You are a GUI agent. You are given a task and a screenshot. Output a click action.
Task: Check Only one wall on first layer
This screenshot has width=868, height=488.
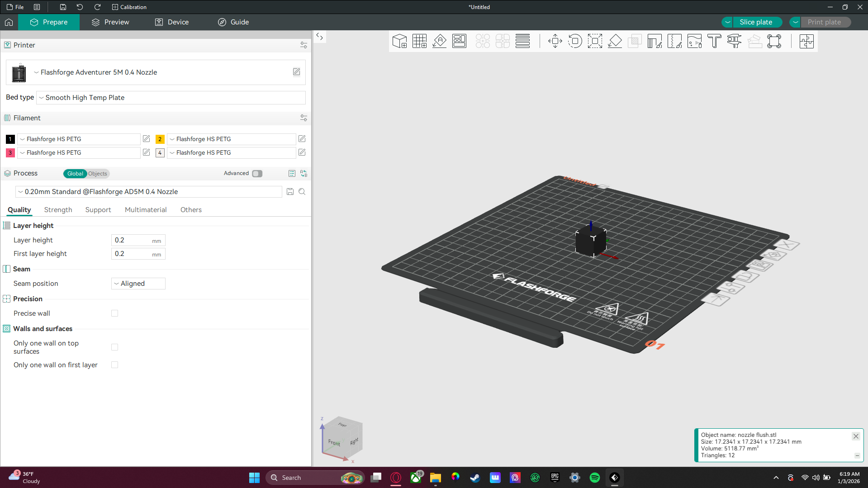114,365
